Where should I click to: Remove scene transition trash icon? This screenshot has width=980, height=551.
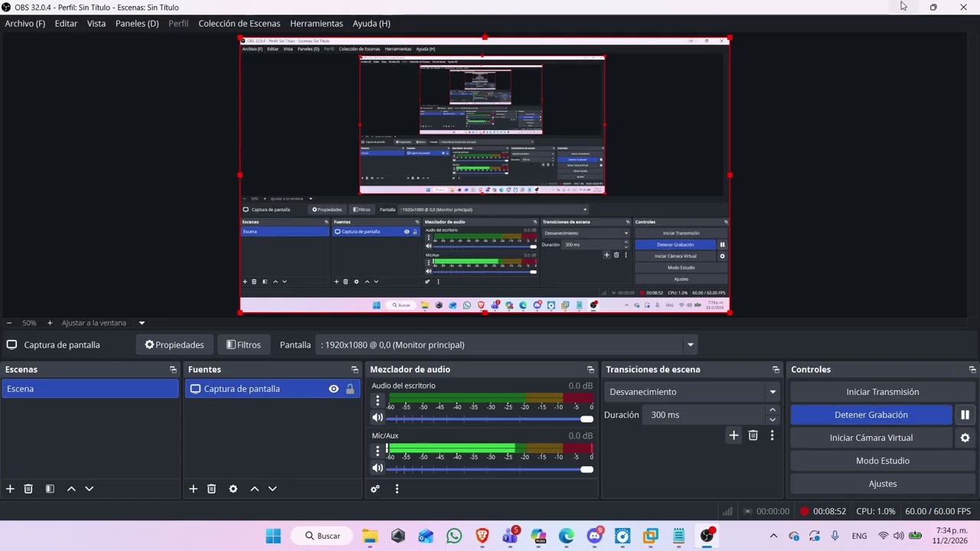click(x=753, y=435)
